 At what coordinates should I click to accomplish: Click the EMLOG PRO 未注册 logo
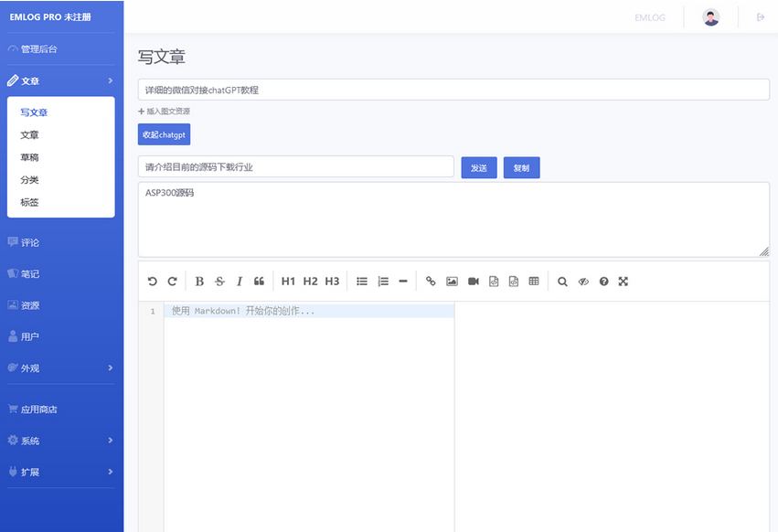[50, 16]
